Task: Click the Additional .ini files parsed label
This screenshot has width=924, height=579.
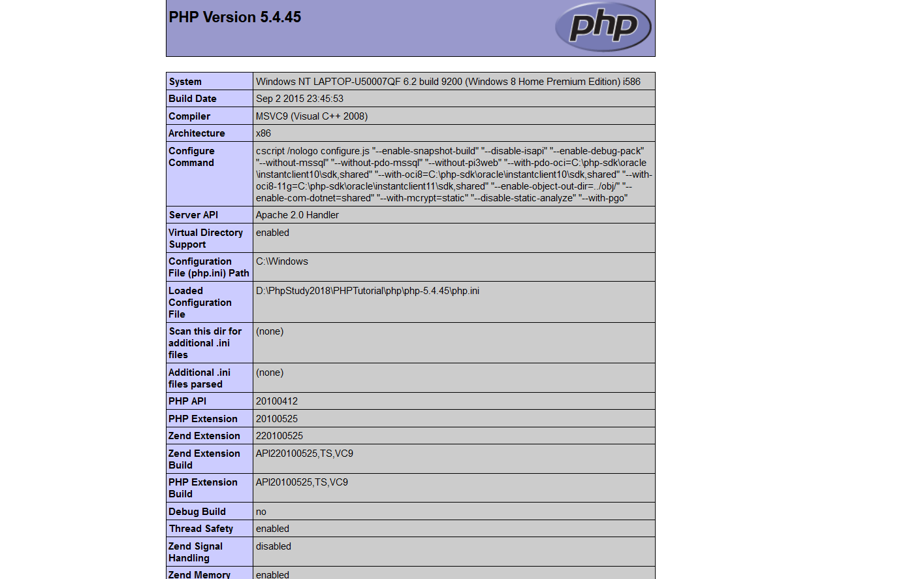Action: pyautogui.click(x=199, y=378)
